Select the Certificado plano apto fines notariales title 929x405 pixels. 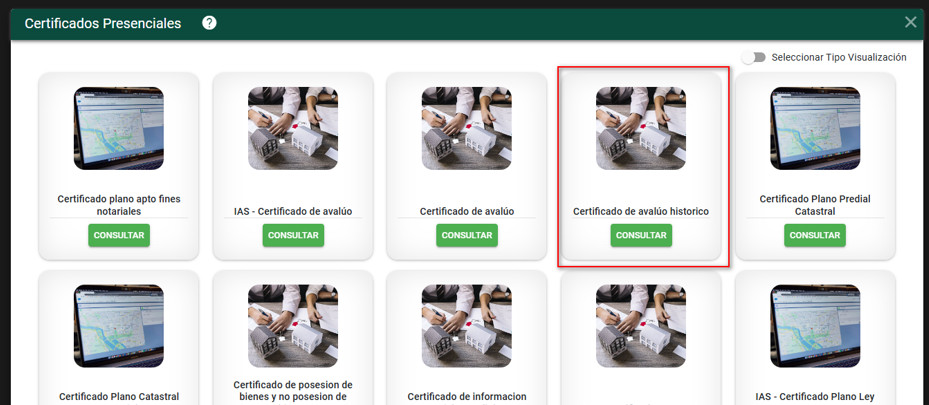coord(119,205)
